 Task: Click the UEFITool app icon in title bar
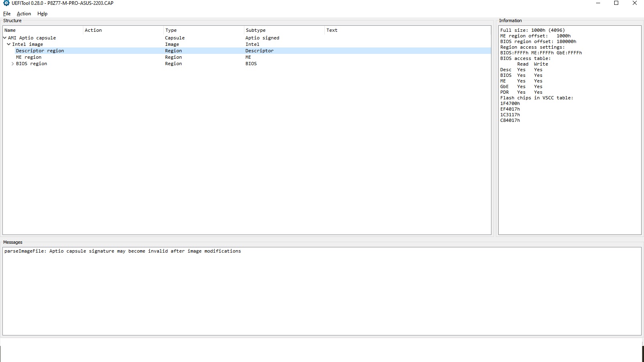(6, 3)
